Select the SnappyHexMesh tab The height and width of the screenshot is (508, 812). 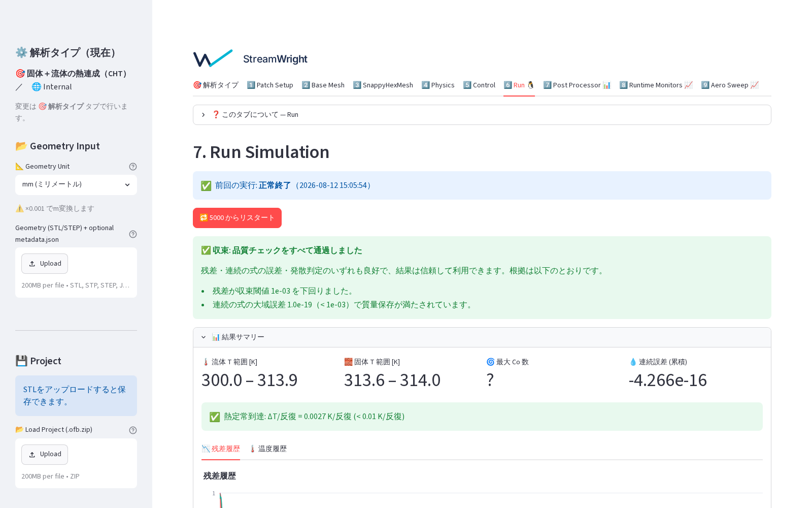tap(383, 85)
